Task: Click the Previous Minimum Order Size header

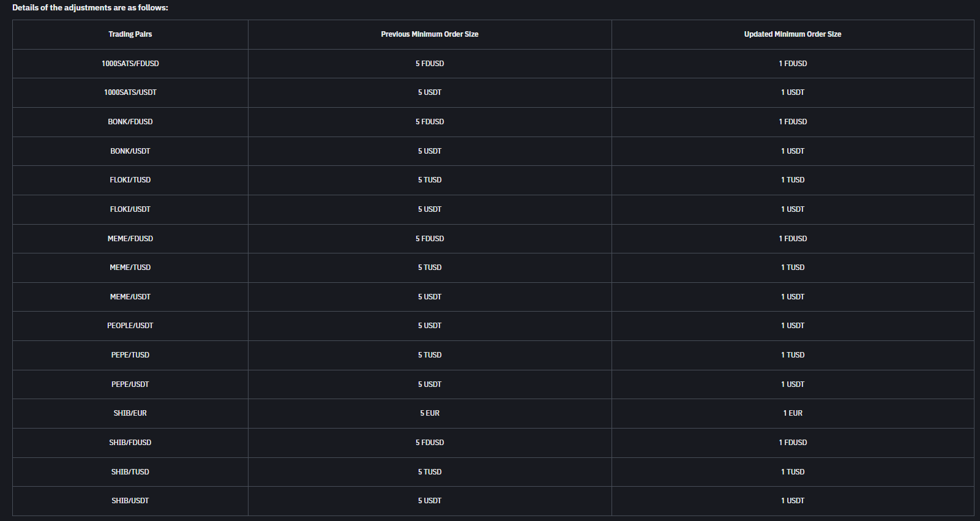Action: pos(429,34)
